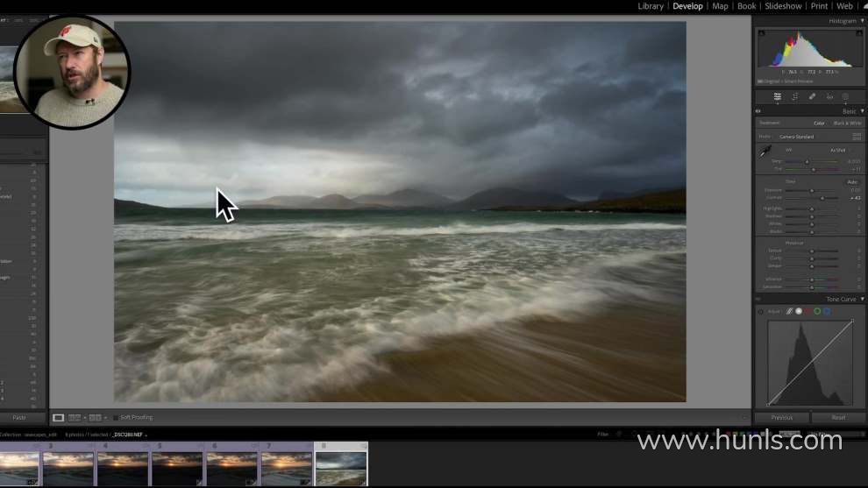Open the Web module
Image resolution: width=868 pixels, height=488 pixels.
pos(844,6)
